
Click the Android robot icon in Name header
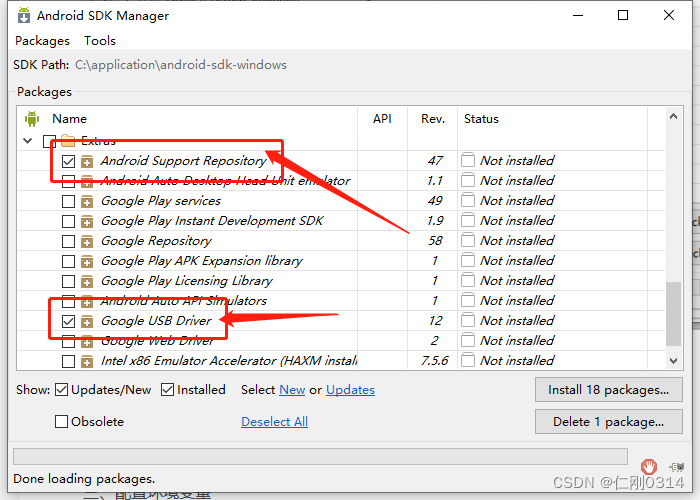(x=32, y=119)
